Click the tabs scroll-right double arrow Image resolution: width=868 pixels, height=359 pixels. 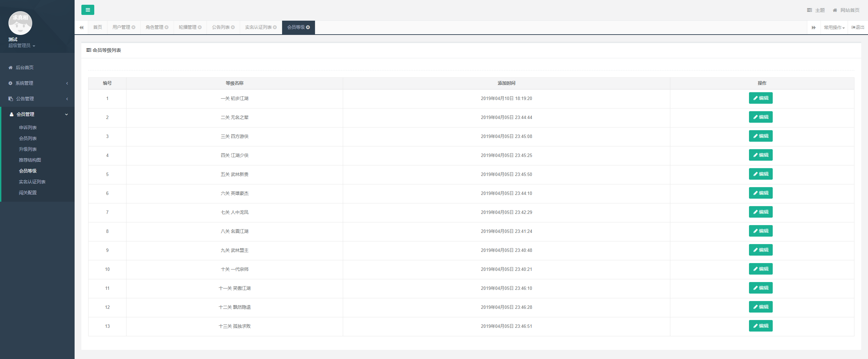pyautogui.click(x=813, y=27)
